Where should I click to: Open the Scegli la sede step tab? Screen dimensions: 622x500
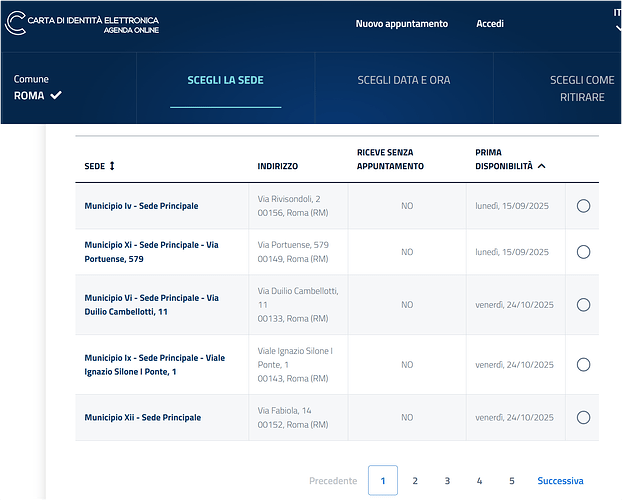[x=225, y=80]
